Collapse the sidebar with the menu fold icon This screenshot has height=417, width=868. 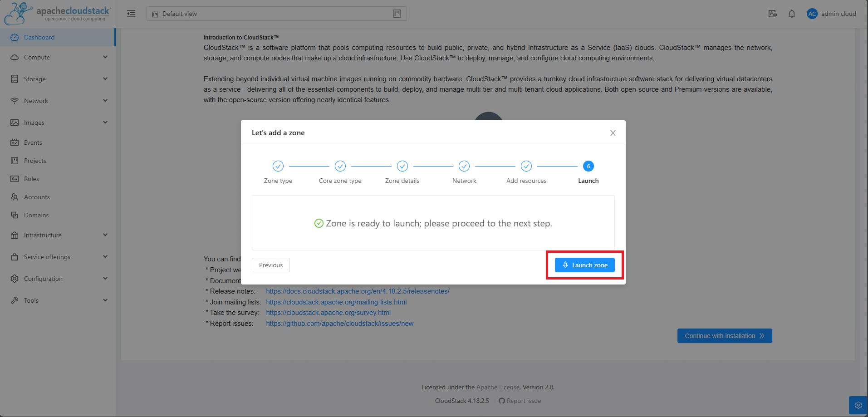131,14
